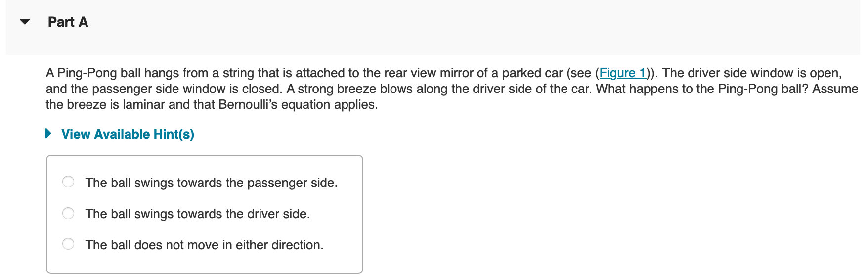Click the Part A heading text
The height and width of the screenshot is (277, 868).
tap(68, 22)
